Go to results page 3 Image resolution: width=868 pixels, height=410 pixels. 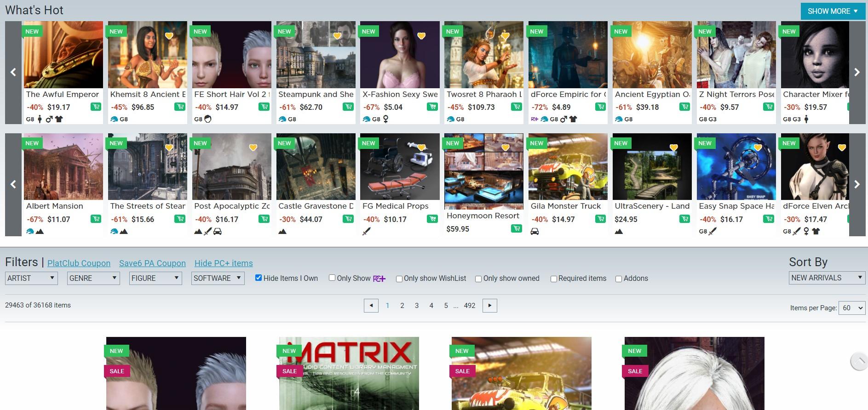(417, 306)
